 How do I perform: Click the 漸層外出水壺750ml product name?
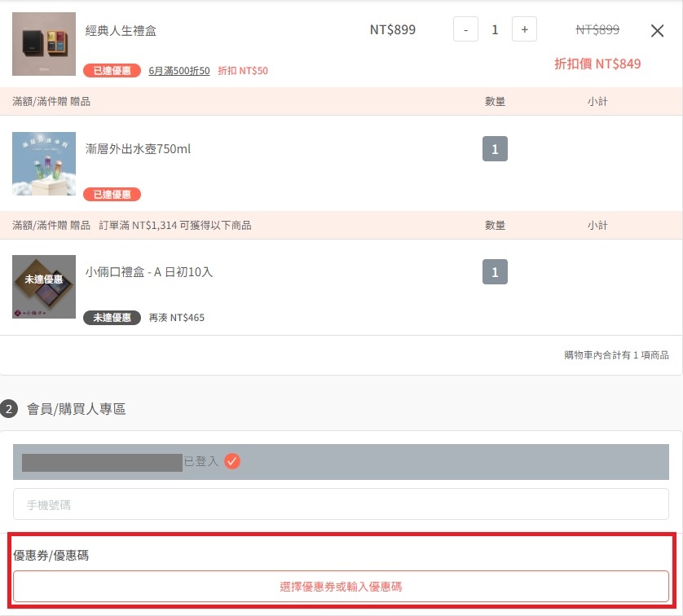point(138,149)
